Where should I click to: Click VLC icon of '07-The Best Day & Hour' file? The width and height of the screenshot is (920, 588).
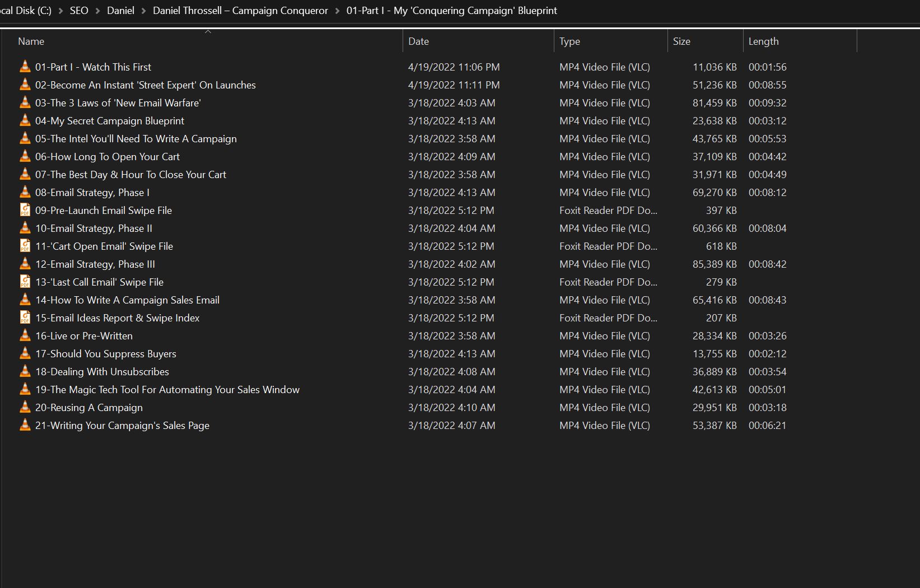[x=25, y=174]
